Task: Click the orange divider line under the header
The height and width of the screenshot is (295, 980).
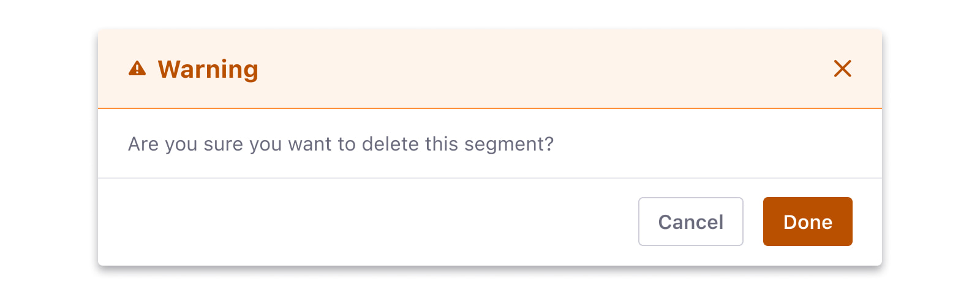Action: coord(490,108)
